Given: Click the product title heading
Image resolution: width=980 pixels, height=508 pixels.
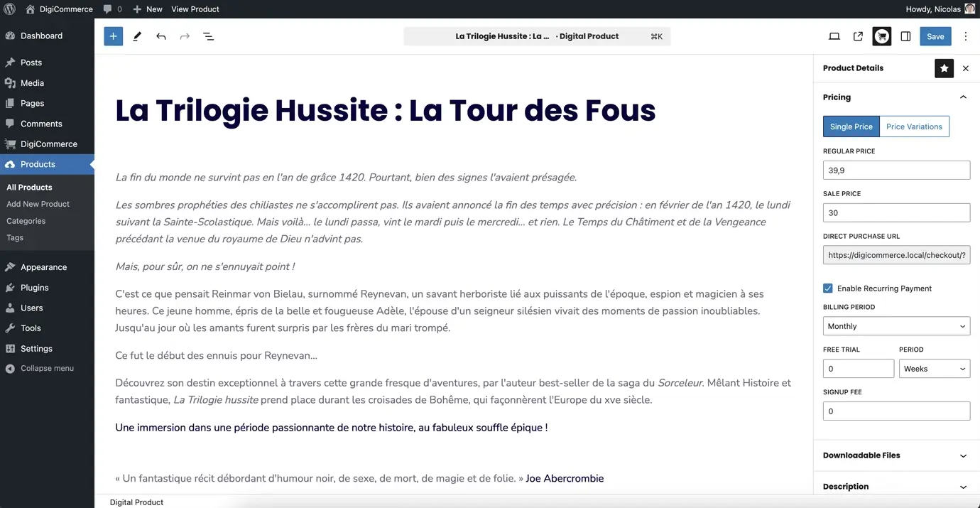Looking at the screenshot, I should click(386, 110).
